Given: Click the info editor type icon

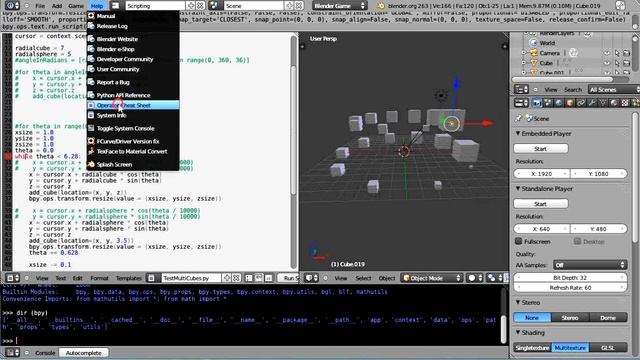Looking at the screenshot, I should (11, 6).
